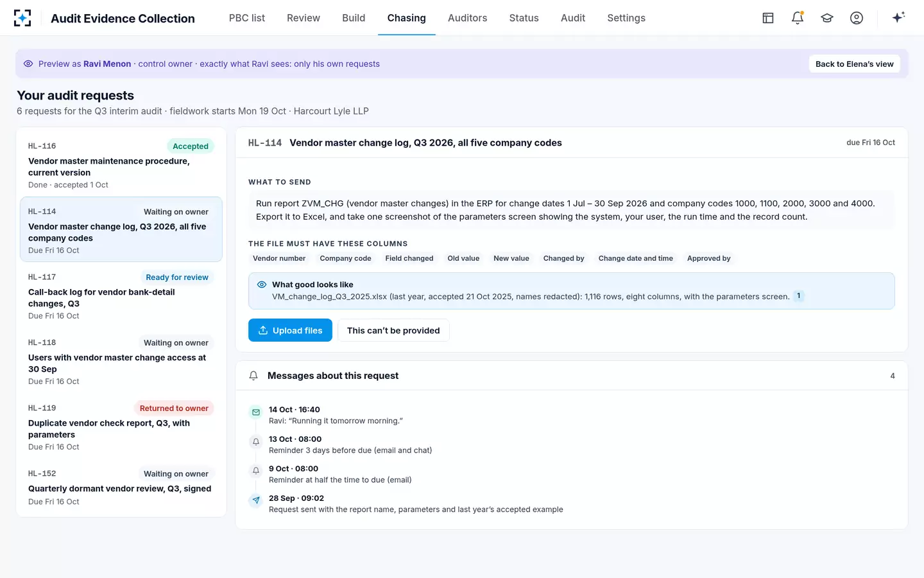Viewport: 924px width, 578px height.
Task: Open the Auditors tab
Action: pos(468,18)
